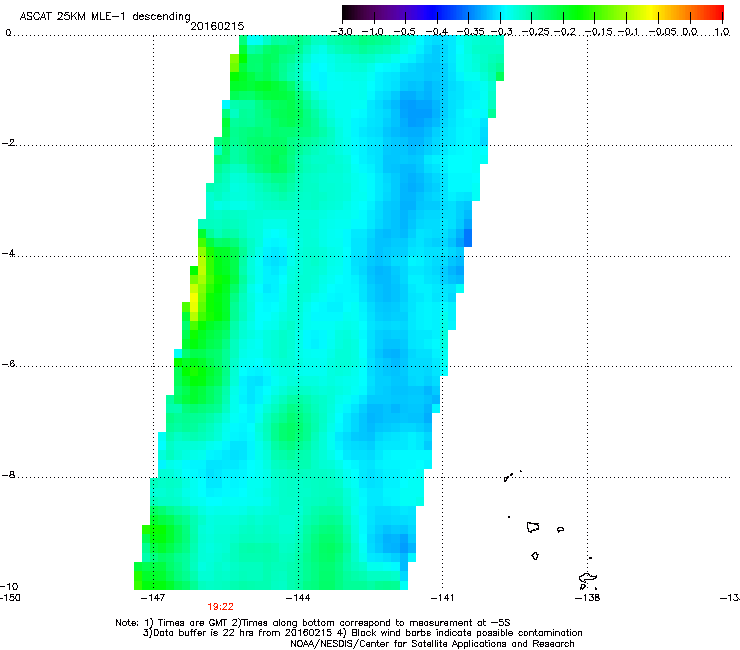This screenshot has width=740, height=650.
Task: Click the longitude axis label -138
Action: click(x=588, y=598)
